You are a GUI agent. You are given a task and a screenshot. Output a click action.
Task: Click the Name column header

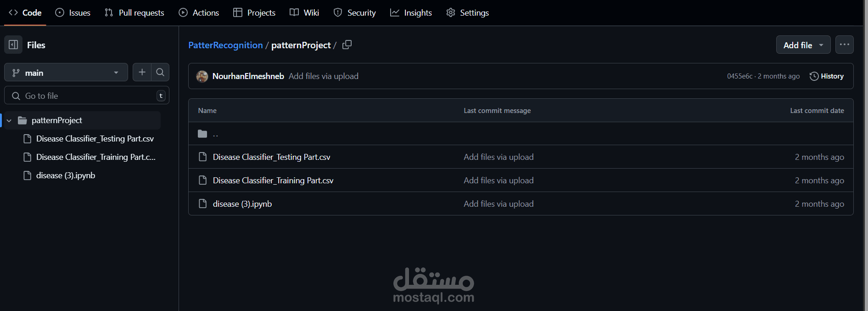click(207, 111)
